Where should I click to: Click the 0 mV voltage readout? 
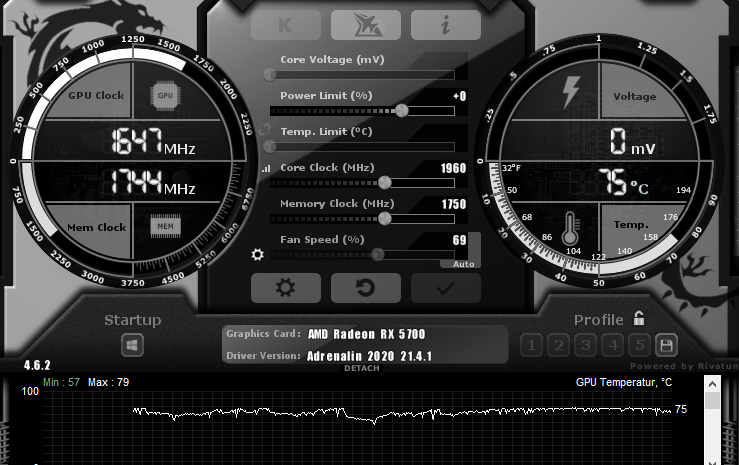pyautogui.click(x=632, y=141)
